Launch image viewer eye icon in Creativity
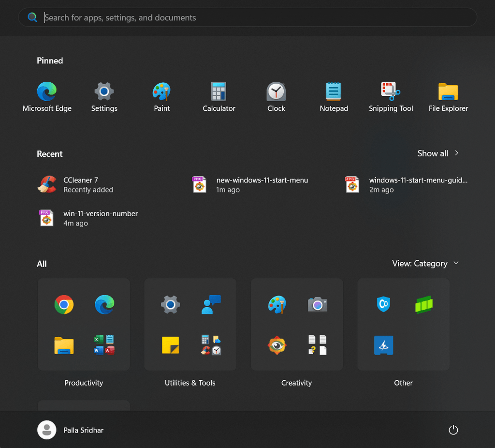Screen dimensions: 495x448 (x=277, y=345)
